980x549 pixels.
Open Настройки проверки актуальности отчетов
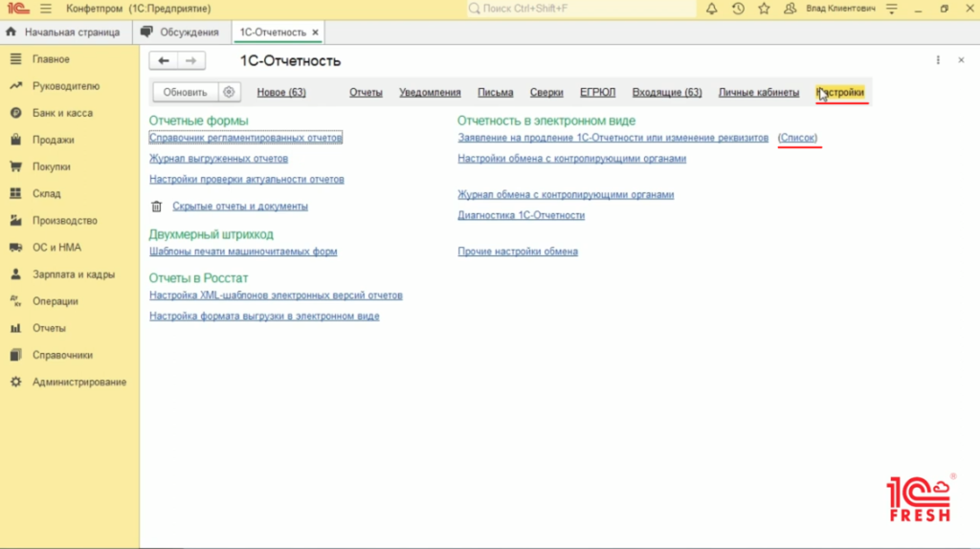[x=247, y=179]
